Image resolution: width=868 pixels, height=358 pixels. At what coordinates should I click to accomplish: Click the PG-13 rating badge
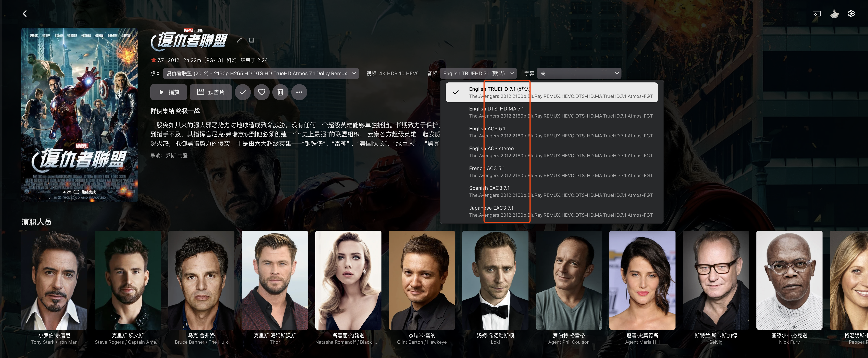(x=214, y=60)
